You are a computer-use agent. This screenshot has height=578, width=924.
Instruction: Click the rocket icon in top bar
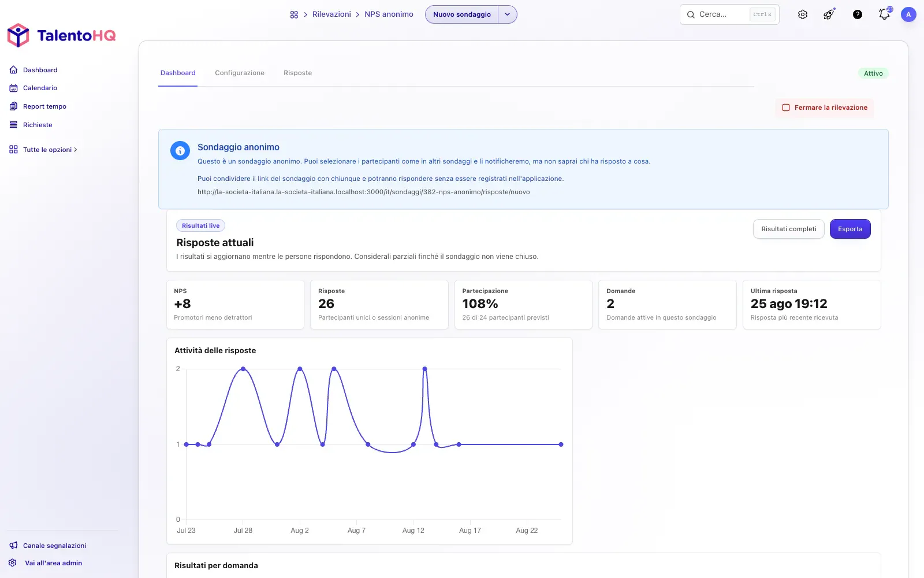(829, 14)
